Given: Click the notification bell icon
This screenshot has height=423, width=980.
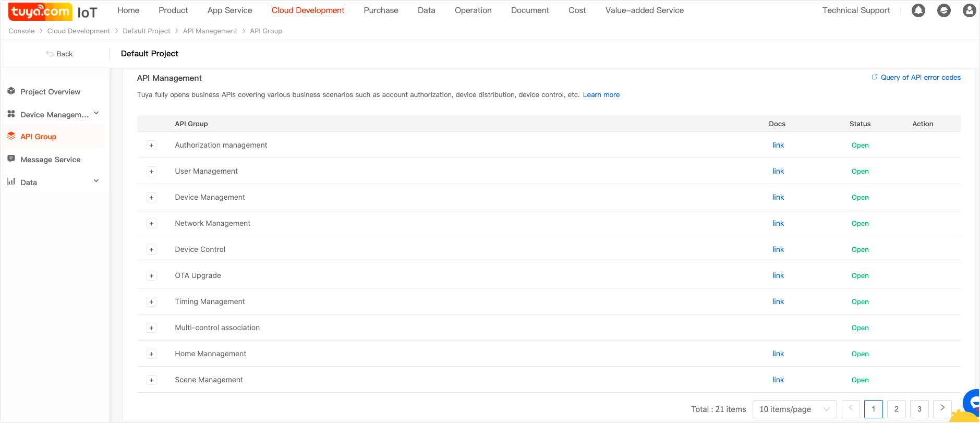Looking at the screenshot, I should (x=918, y=10).
